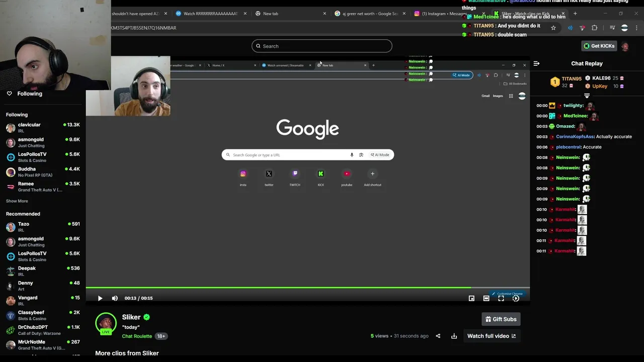Open asmongold under Recommended
This screenshot has width=644, height=362.
pyautogui.click(x=43, y=241)
